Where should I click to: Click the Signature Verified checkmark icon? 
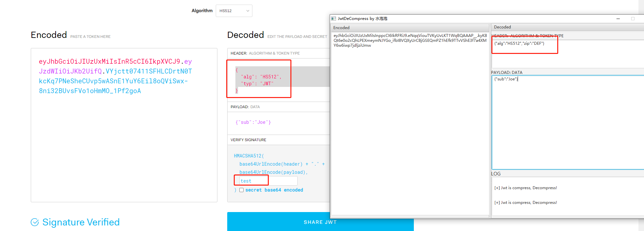[35, 222]
